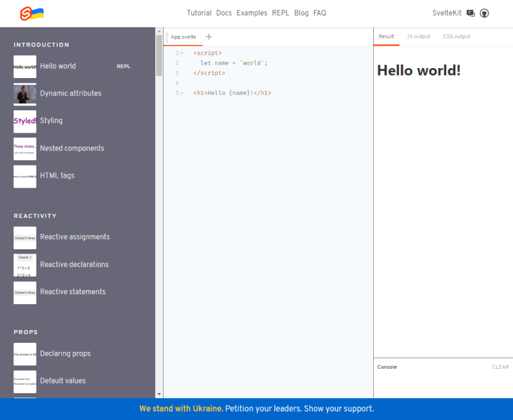
Task: Select the Styling example thumbnail
Action: coord(25,122)
